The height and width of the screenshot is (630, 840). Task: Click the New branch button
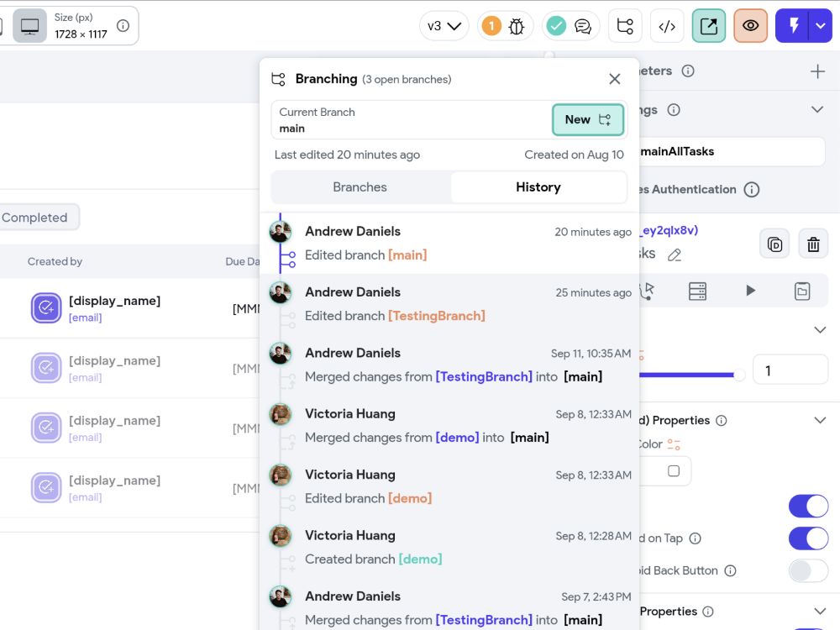[587, 120]
